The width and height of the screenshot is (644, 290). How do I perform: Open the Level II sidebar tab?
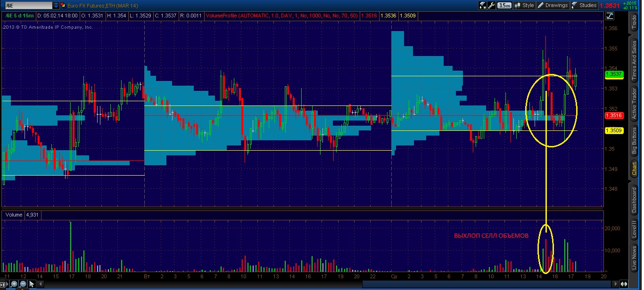pos(634,230)
